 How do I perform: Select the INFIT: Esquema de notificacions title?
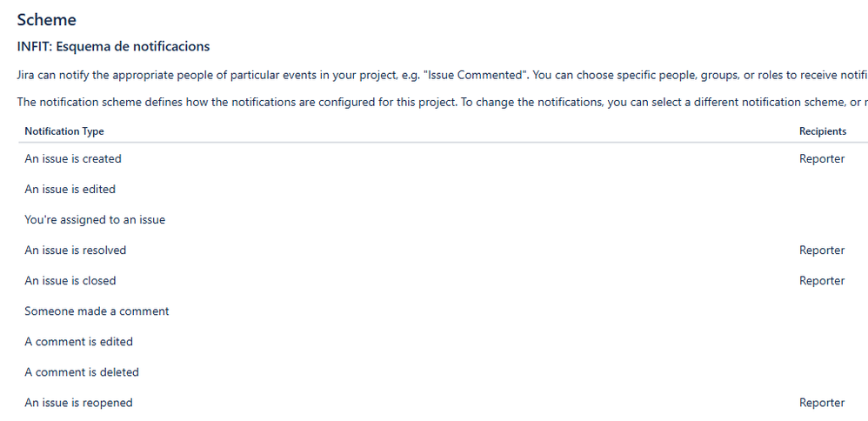pyautogui.click(x=113, y=46)
